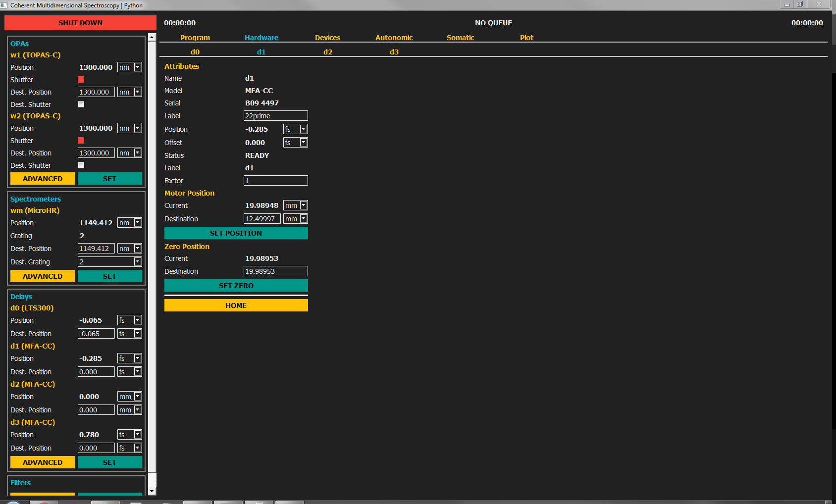836x504 pixels.
Task: Open the d1 Offset units dropdown
Action: [304, 143]
